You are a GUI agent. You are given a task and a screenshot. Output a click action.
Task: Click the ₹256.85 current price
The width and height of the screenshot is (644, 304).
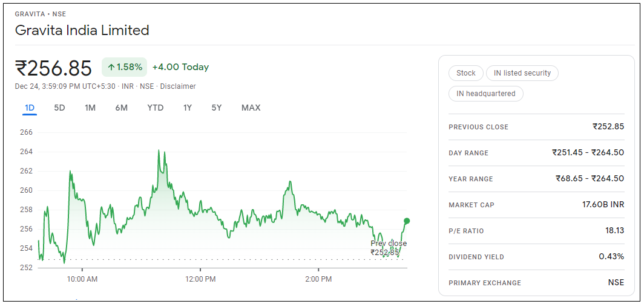(x=53, y=68)
